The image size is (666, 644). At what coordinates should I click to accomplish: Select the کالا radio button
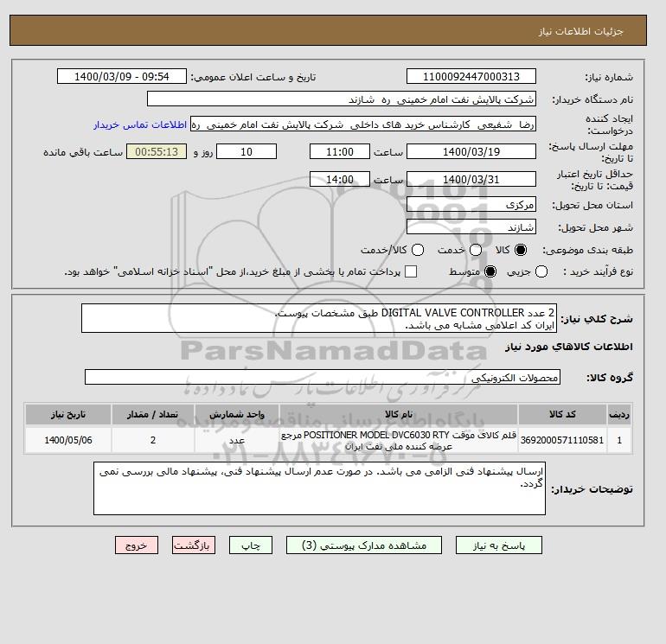pyautogui.click(x=521, y=250)
